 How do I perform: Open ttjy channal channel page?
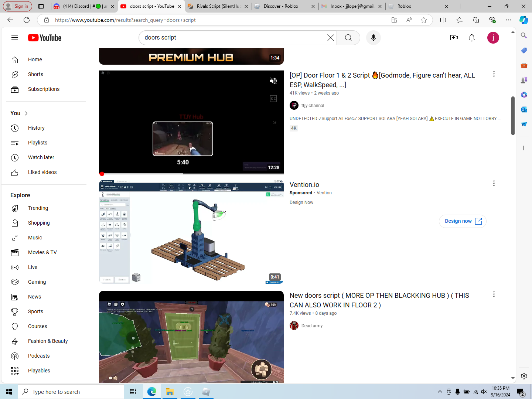[313, 106]
